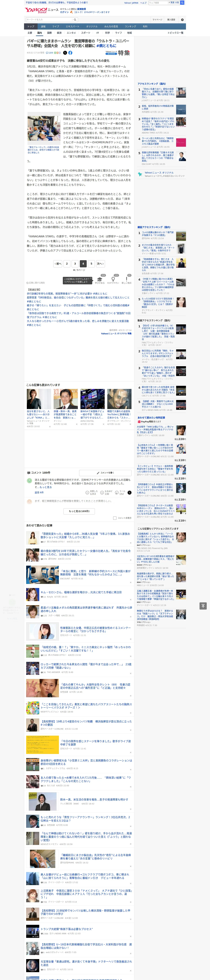
Task: Focus the keyword search input field
Action: [50, 20]
